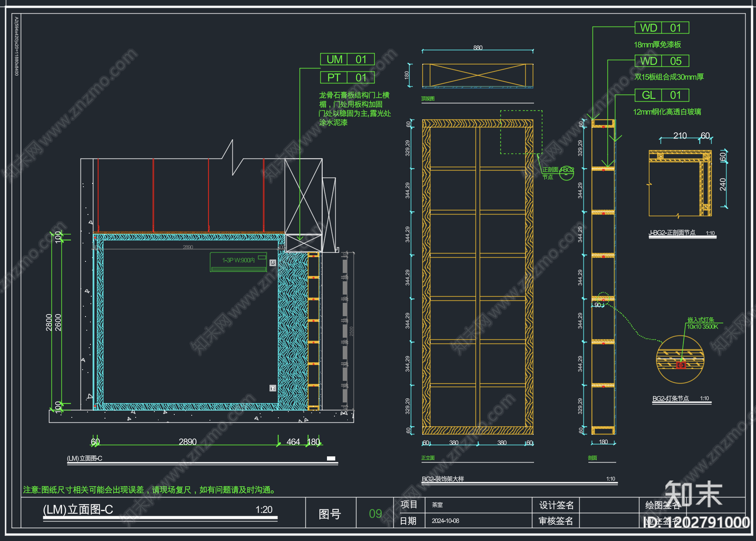
Task: Select the "240" vertical dimension
Action: pos(723,184)
